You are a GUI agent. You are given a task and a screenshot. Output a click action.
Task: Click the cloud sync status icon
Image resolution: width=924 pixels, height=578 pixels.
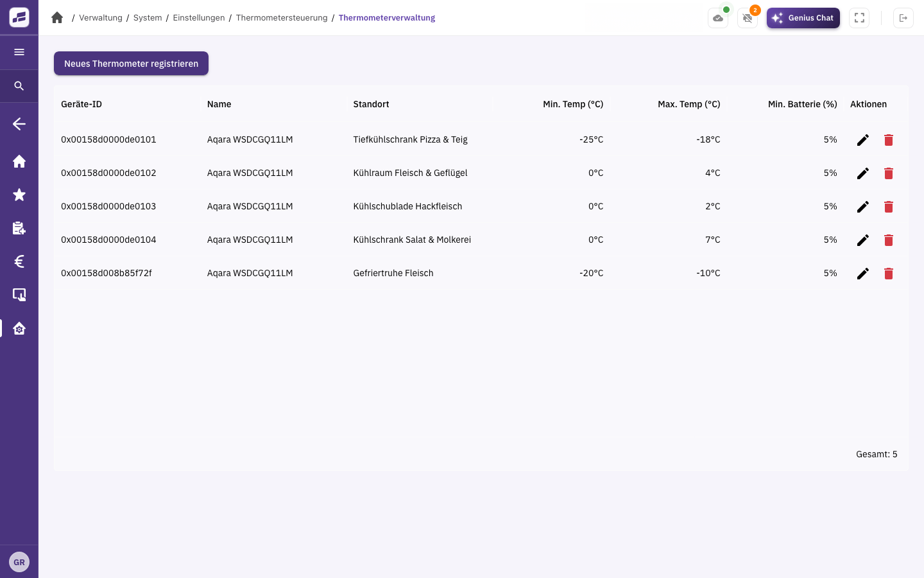point(718,18)
